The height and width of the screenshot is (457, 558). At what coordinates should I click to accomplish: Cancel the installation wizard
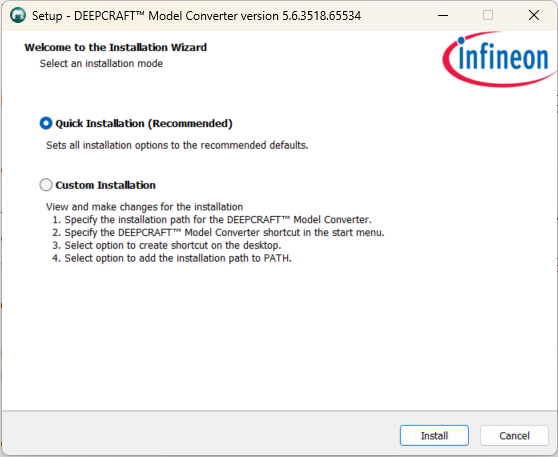tap(514, 435)
